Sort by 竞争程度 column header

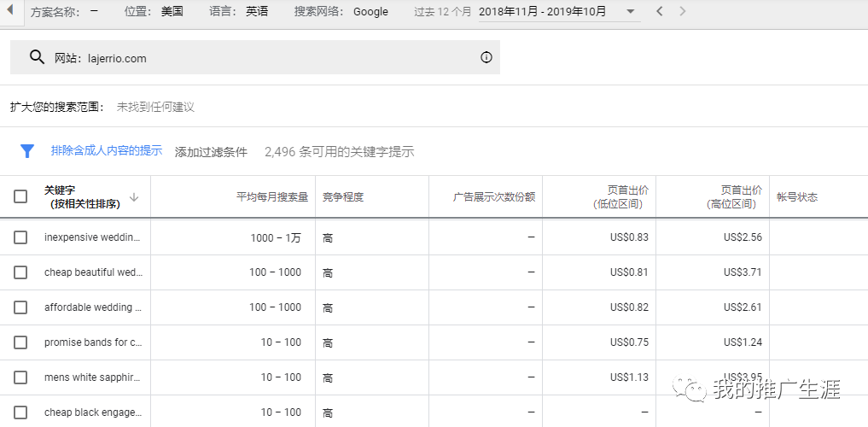pos(343,197)
